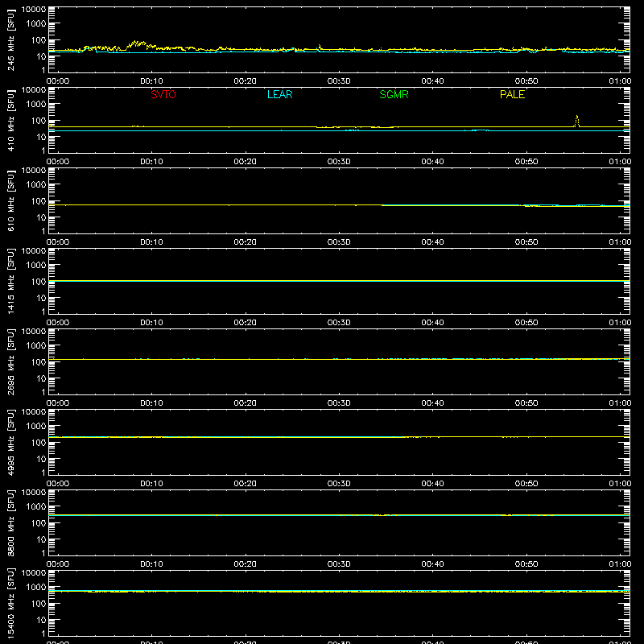Click the green SGMR station label
This screenshot has height=644, width=644.
[394, 94]
